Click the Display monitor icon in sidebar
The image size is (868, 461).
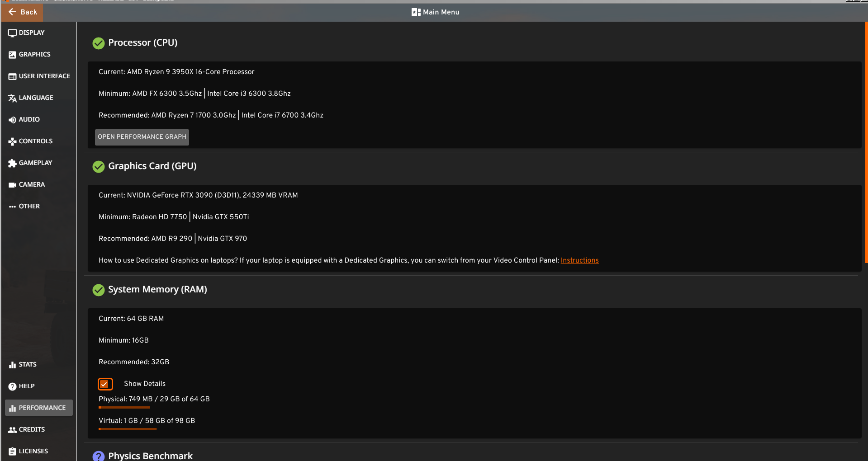click(x=12, y=33)
